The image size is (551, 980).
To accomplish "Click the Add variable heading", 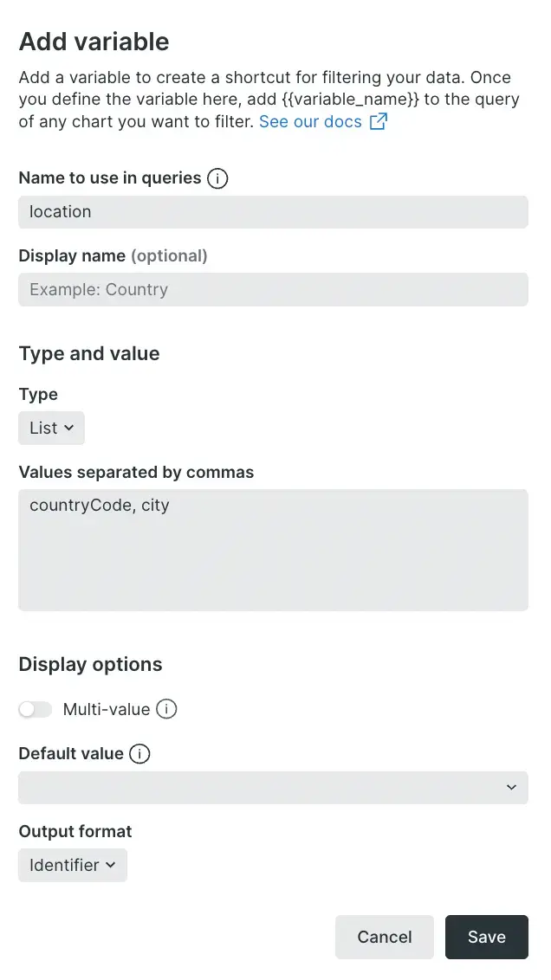I will (94, 42).
